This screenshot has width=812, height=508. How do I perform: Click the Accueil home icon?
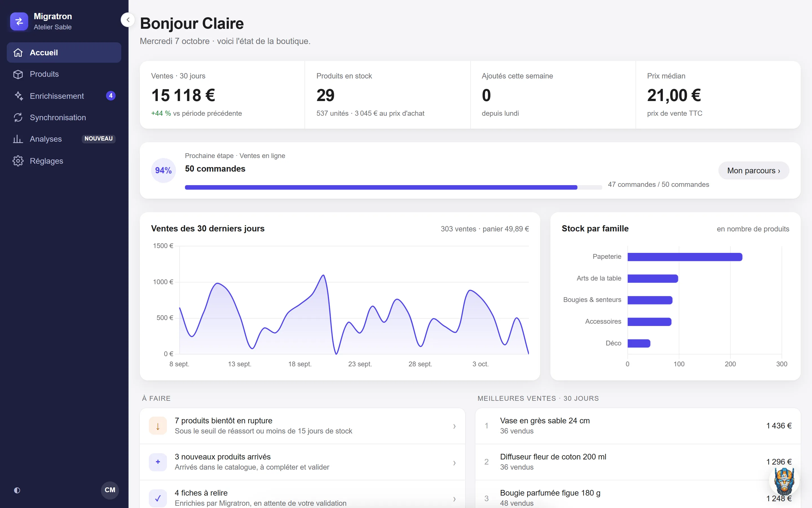pos(18,53)
